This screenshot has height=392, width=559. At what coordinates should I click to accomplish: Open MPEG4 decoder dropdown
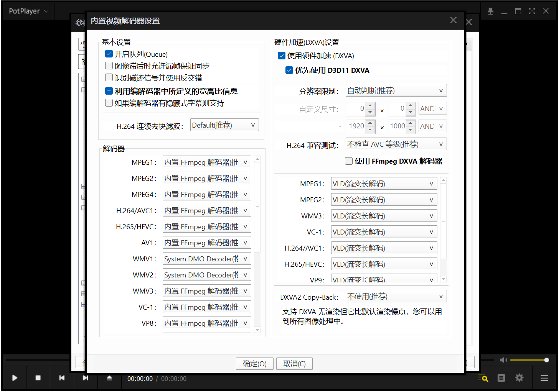(x=207, y=194)
